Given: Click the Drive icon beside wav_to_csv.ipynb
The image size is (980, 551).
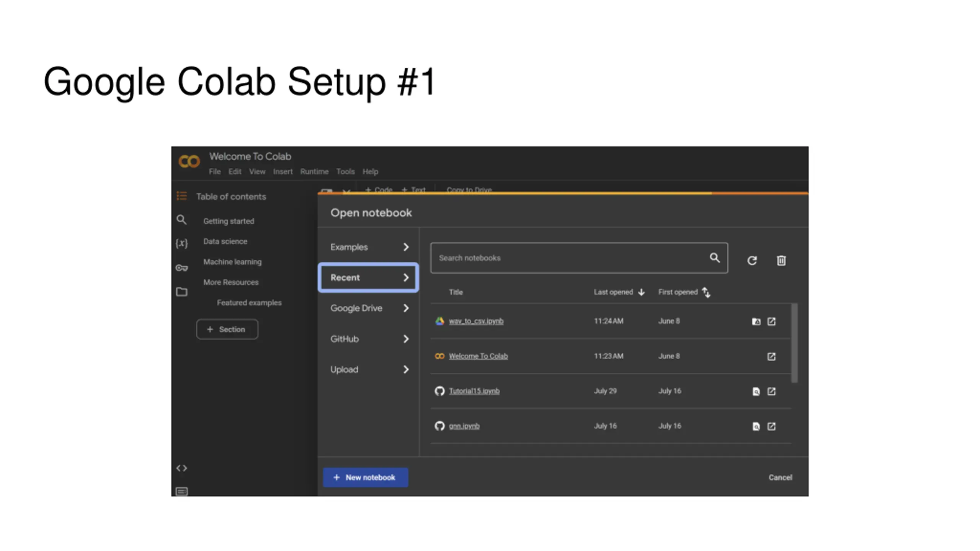Looking at the screenshot, I should pos(439,321).
